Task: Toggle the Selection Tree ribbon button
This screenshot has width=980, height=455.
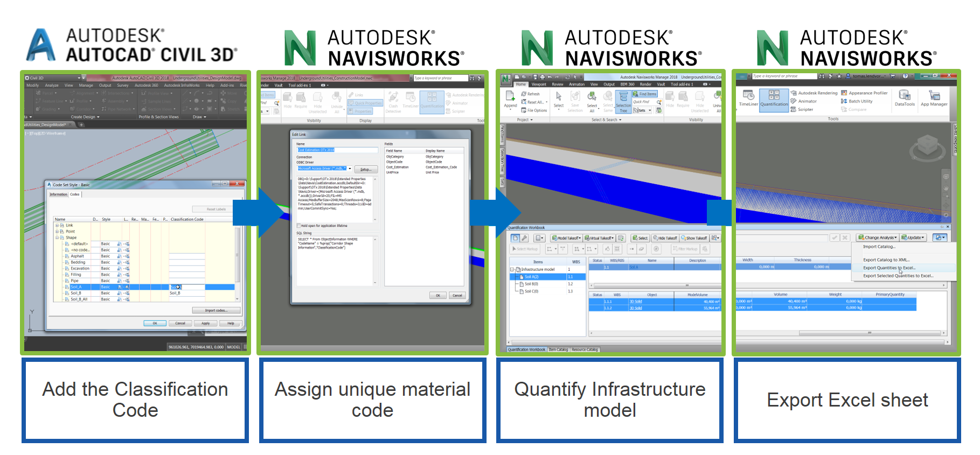Action: (x=623, y=102)
